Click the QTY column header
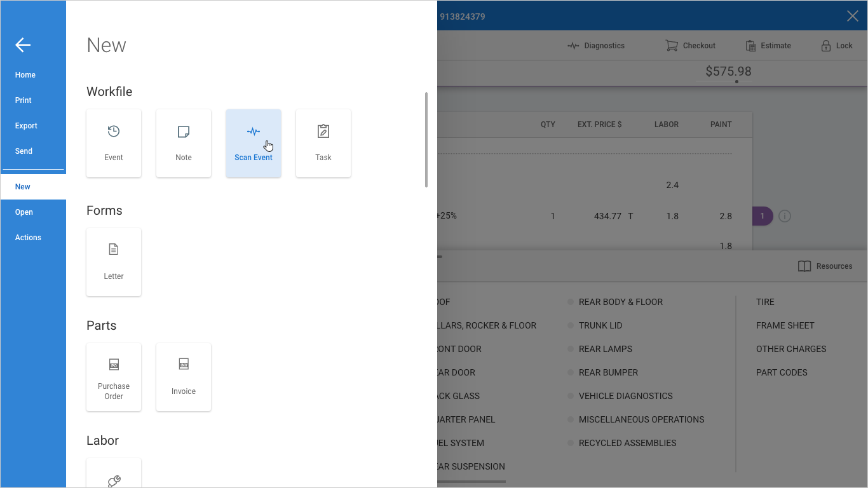 [548, 125]
